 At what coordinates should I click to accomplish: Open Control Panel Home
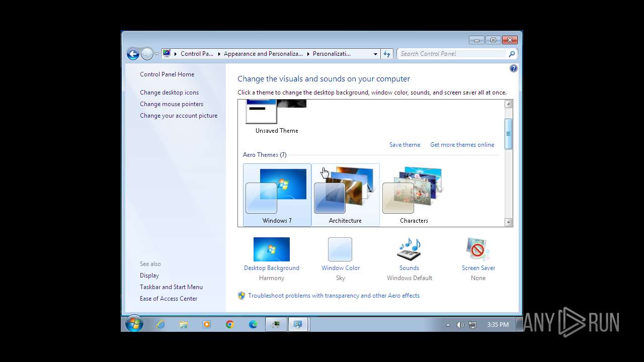point(167,74)
